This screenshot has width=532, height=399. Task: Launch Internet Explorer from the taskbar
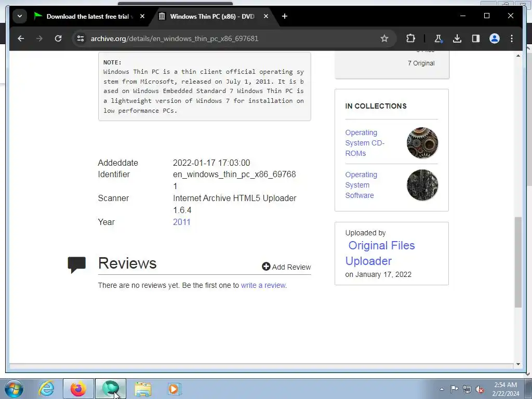(46, 389)
